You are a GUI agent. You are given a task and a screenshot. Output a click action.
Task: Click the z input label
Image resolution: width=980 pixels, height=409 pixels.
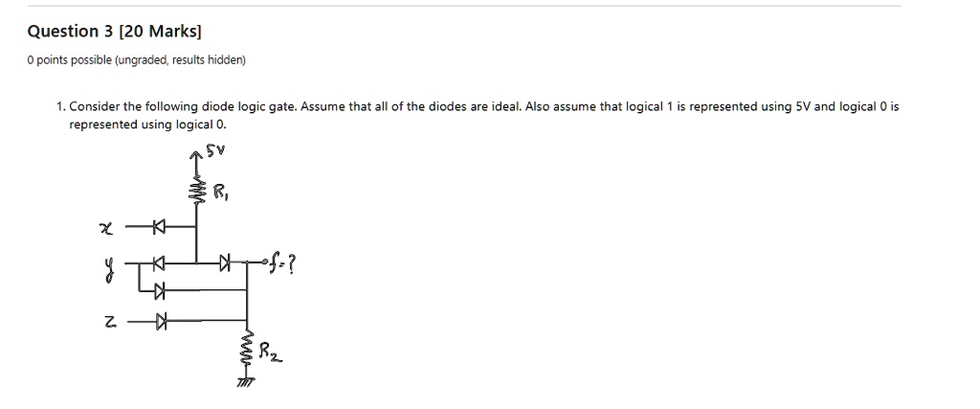[x=109, y=323]
